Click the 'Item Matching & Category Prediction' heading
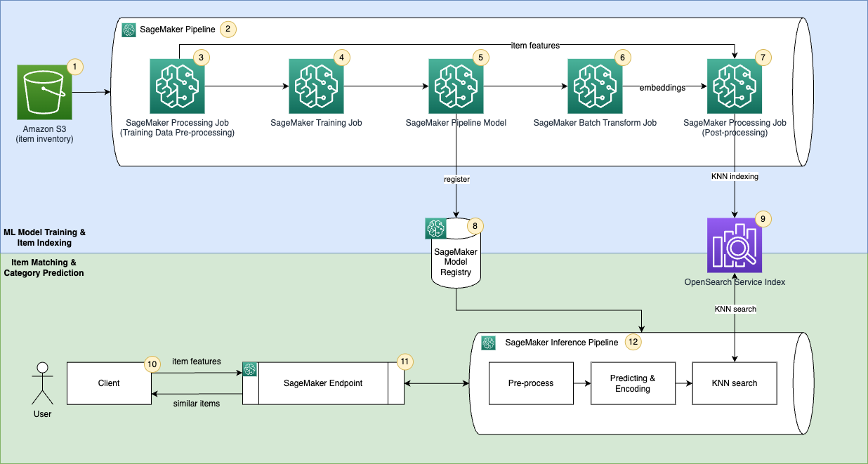This screenshot has width=868, height=464. coord(44,267)
